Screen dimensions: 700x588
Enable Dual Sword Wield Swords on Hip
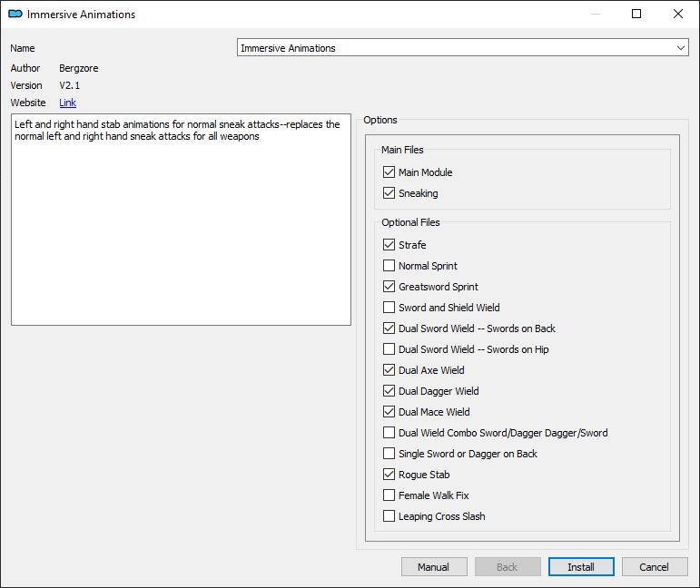pyautogui.click(x=389, y=349)
